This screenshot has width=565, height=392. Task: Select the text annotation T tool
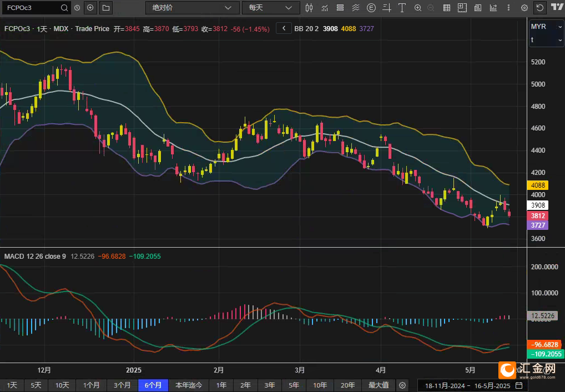[402, 8]
